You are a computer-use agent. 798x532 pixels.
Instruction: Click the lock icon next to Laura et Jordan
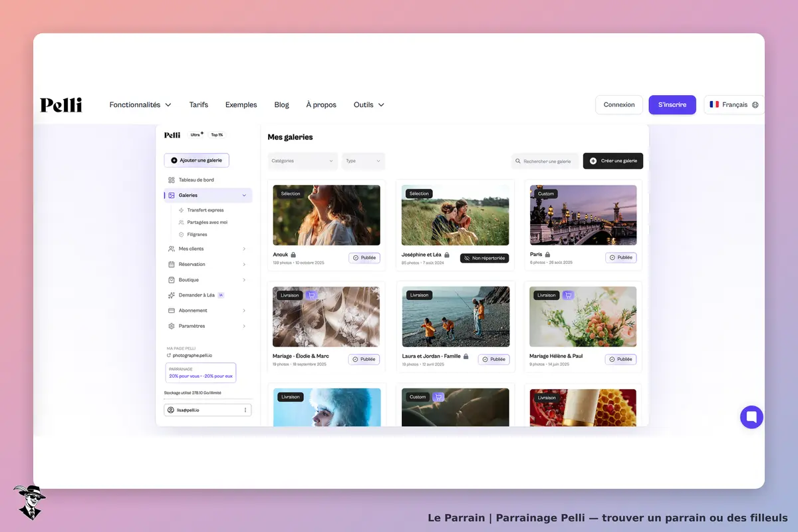(x=466, y=356)
